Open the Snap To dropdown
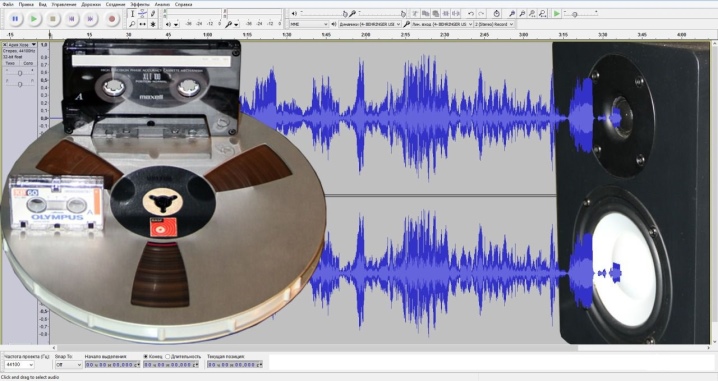Image resolution: width=718 pixels, height=381 pixels. coord(69,365)
